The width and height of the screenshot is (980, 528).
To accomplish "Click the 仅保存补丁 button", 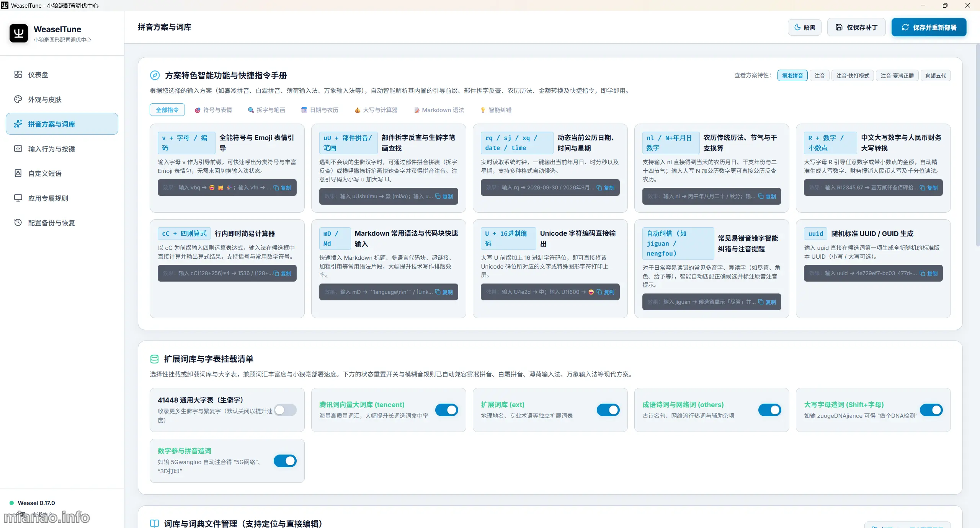I will [x=856, y=28].
